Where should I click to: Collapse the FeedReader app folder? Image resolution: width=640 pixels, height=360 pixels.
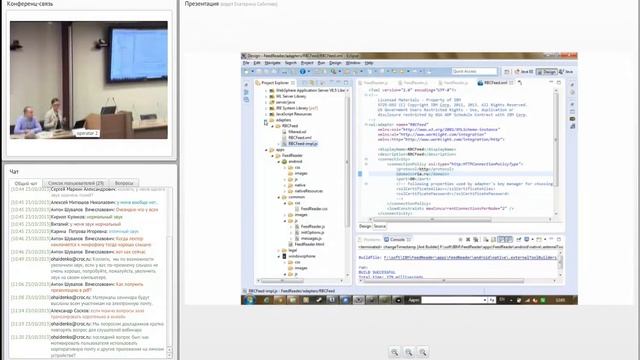click(x=273, y=156)
